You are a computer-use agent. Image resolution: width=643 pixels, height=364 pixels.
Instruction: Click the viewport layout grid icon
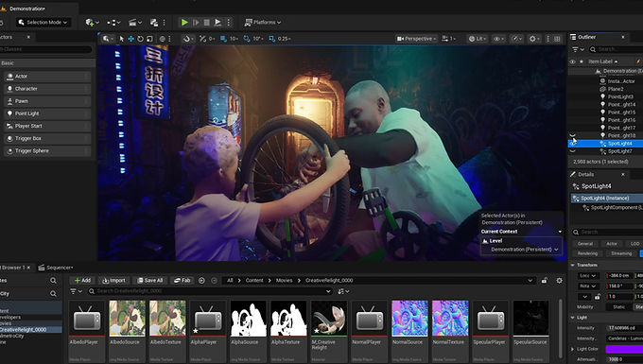pos(557,39)
